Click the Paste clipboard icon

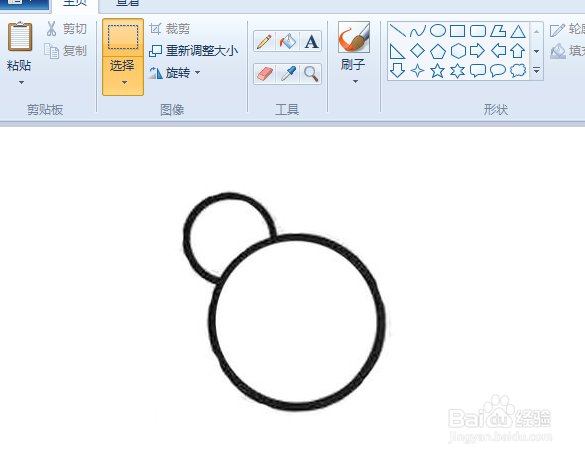click(20, 36)
